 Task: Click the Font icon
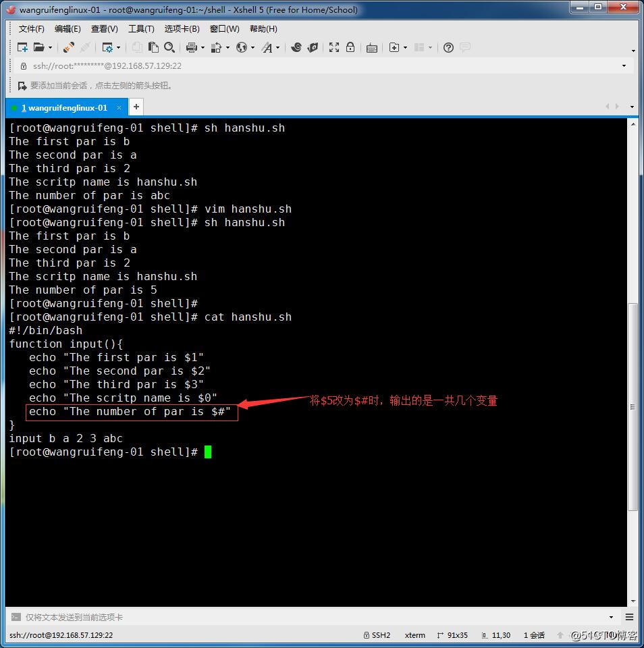[x=267, y=47]
